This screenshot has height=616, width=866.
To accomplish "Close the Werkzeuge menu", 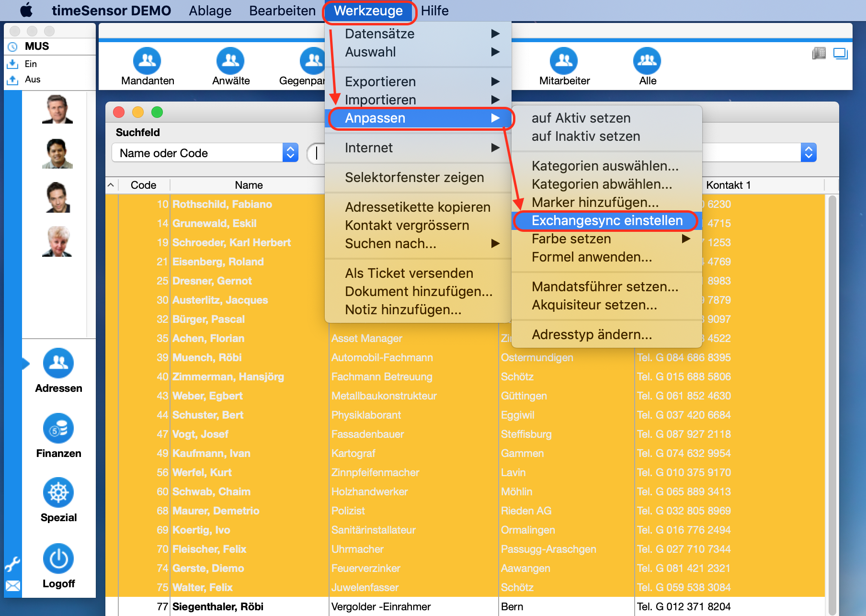I will 368,11.
